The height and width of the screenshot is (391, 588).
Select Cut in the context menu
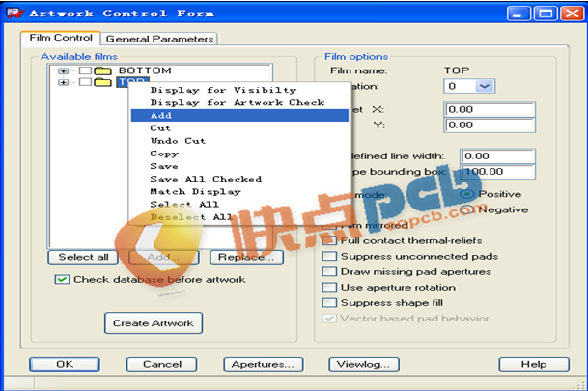coord(239,128)
